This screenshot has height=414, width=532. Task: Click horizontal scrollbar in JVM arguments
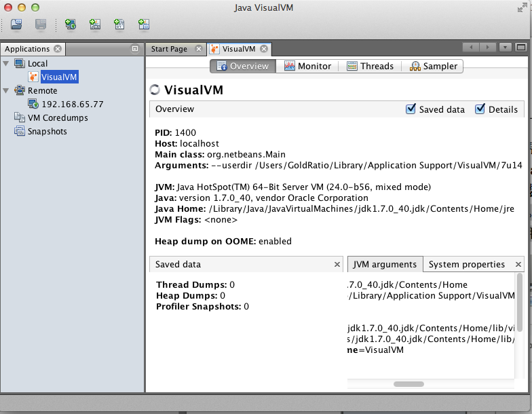pos(408,384)
